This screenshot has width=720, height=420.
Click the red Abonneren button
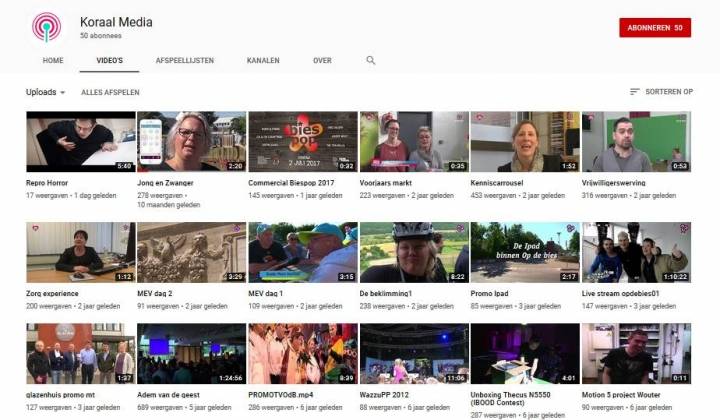pyautogui.click(x=654, y=28)
